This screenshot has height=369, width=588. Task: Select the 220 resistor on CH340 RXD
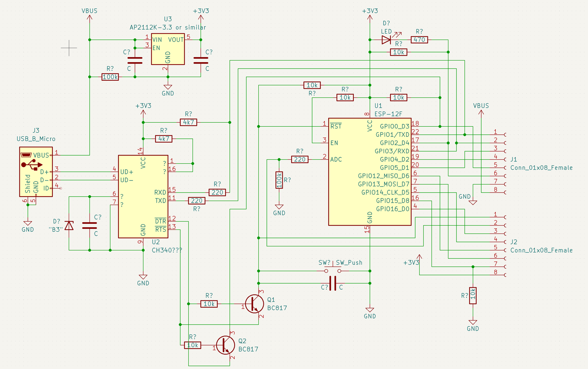217,192
